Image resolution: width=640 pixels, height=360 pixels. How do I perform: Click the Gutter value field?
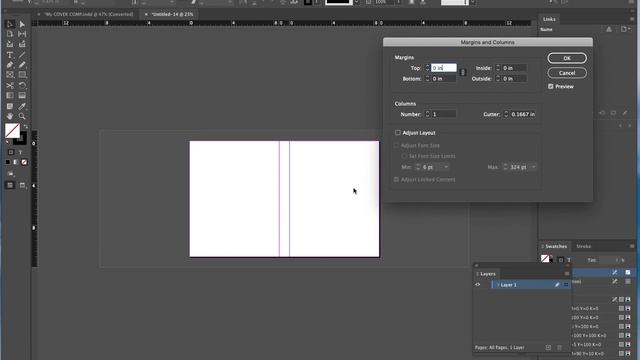tap(523, 114)
